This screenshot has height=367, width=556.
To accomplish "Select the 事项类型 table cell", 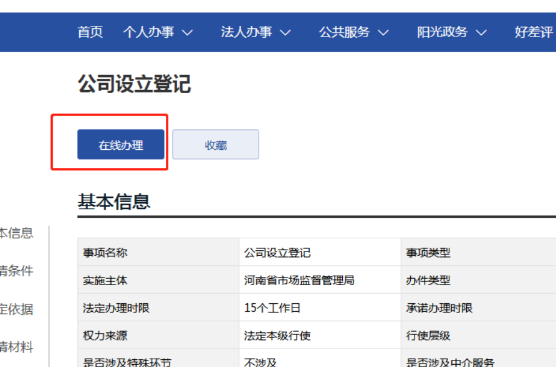I will [x=479, y=252].
